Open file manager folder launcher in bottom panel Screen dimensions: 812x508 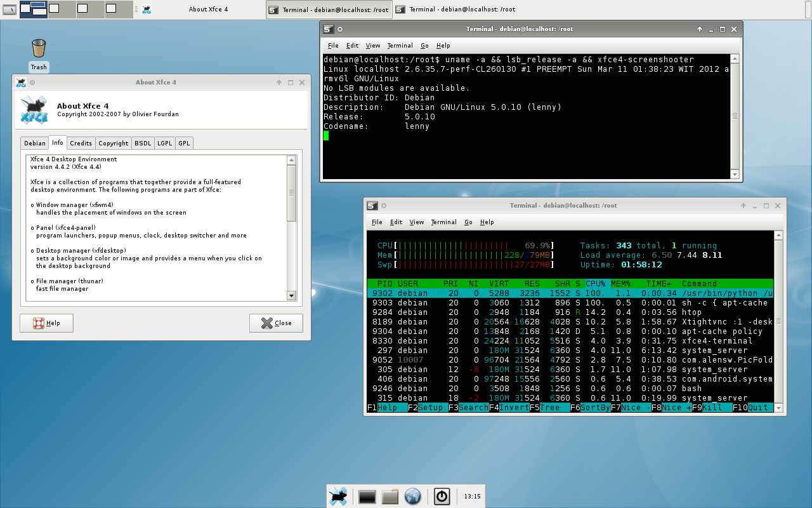[x=390, y=497]
